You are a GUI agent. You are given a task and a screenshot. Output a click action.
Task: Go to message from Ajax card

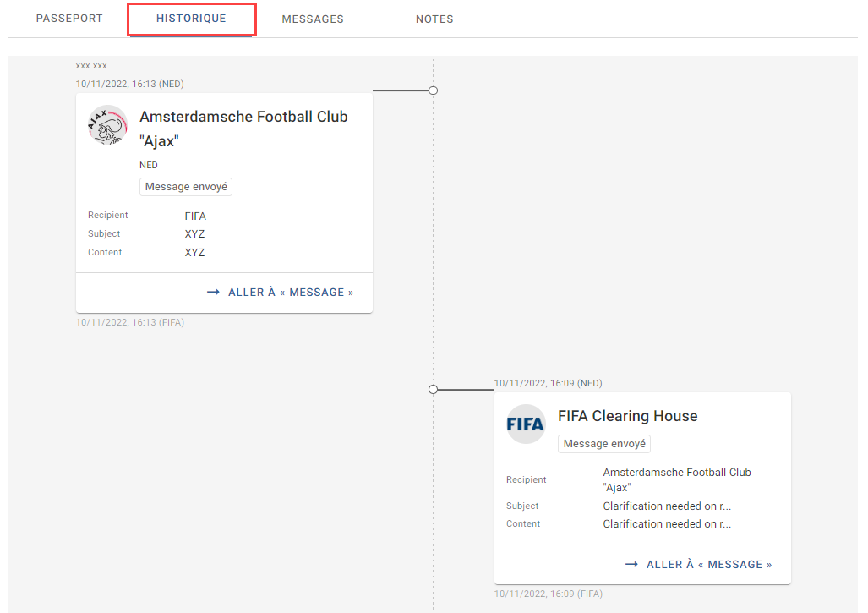pos(280,292)
